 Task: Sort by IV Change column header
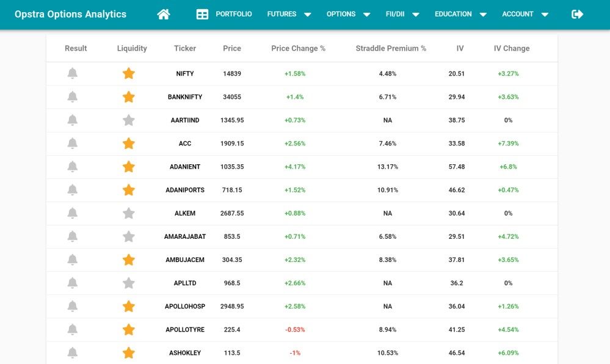point(511,48)
